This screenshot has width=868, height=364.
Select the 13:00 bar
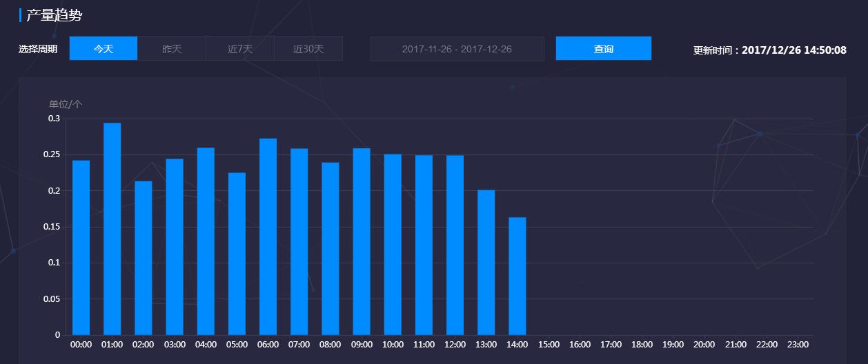pyautogui.click(x=486, y=263)
